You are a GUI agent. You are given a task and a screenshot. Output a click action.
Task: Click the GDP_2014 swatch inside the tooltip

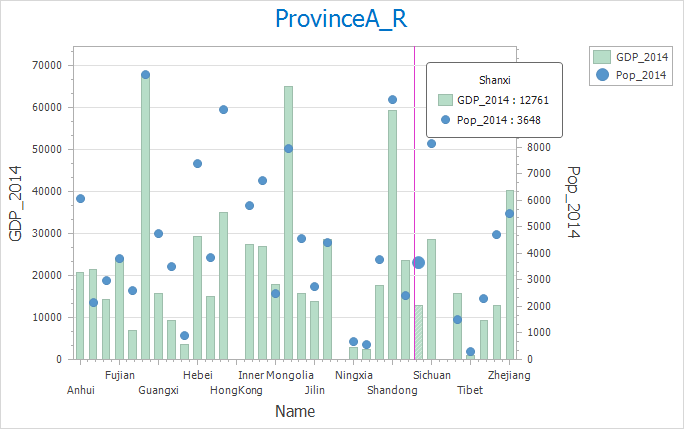446,100
